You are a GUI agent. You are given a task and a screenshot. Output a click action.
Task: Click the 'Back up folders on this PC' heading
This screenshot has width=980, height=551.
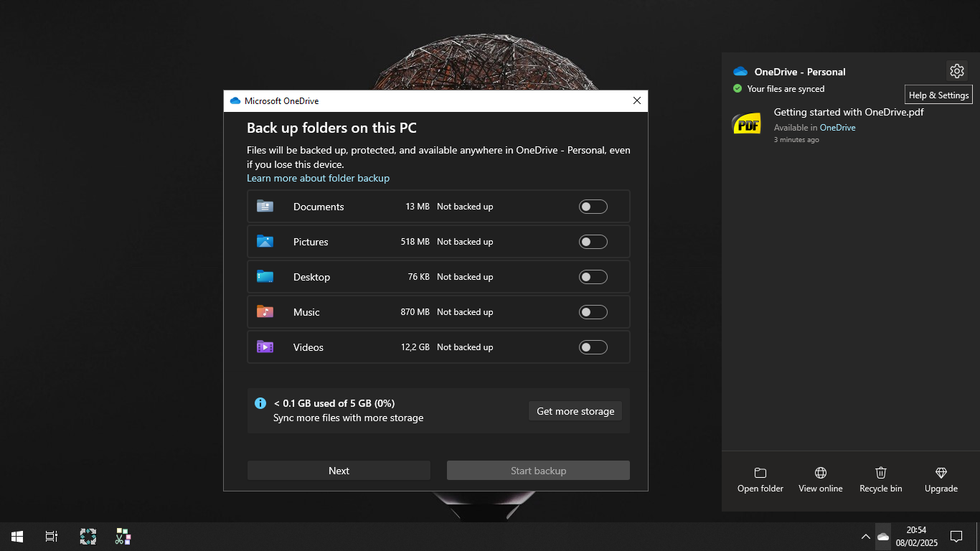[x=331, y=128]
